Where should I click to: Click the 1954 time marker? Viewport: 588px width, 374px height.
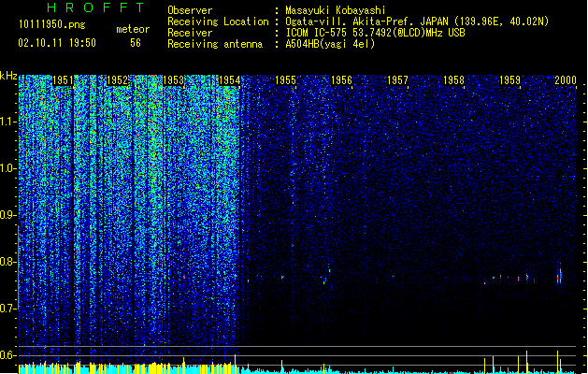(x=230, y=80)
